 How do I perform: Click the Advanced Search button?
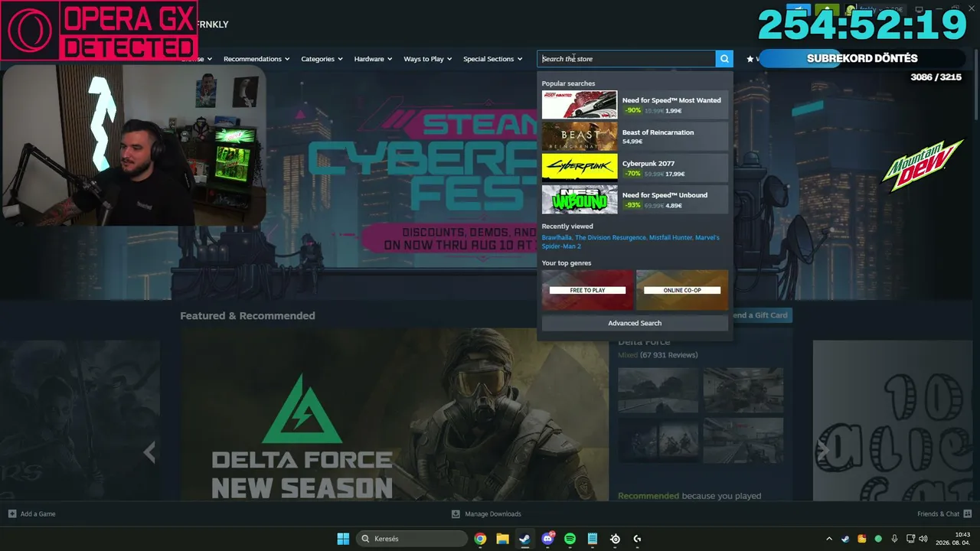pos(635,323)
